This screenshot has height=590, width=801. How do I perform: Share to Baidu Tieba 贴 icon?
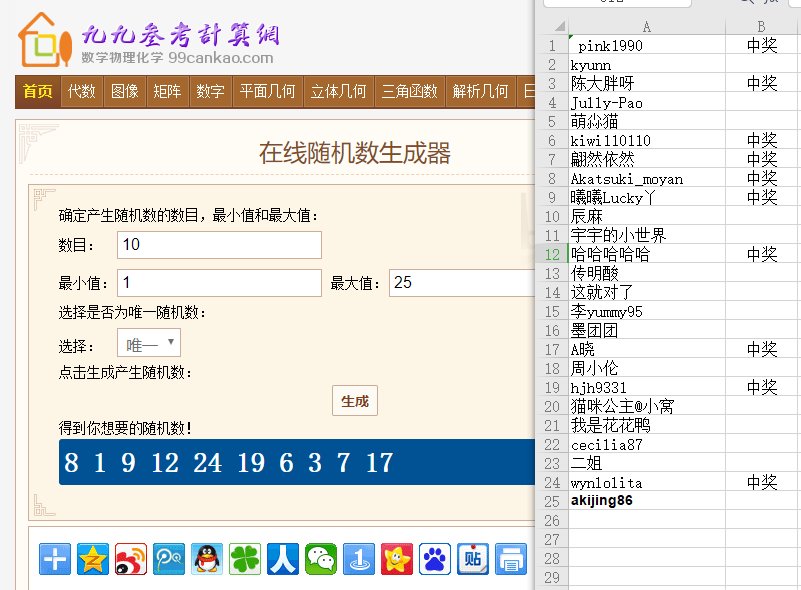pyautogui.click(x=473, y=559)
